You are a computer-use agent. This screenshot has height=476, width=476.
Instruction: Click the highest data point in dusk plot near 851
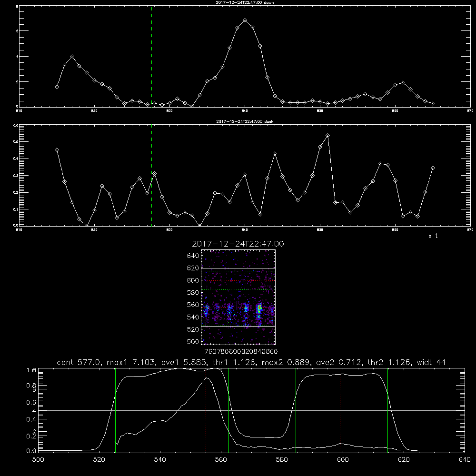click(327, 135)
